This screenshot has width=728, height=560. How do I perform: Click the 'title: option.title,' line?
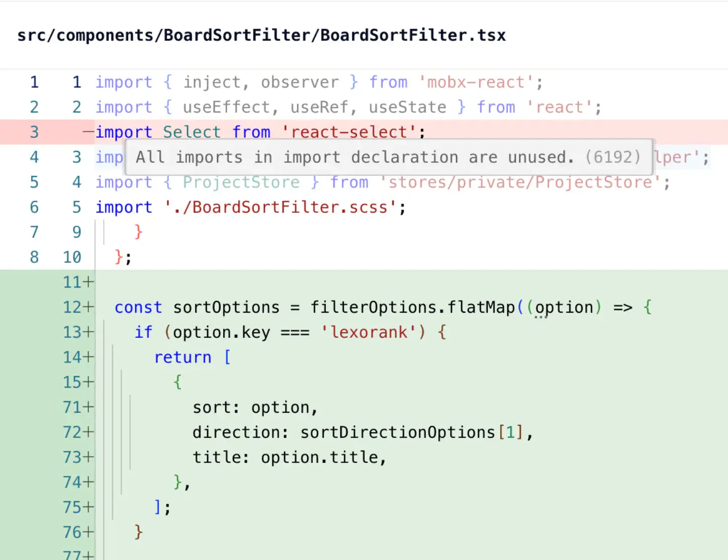pos(290,457)
